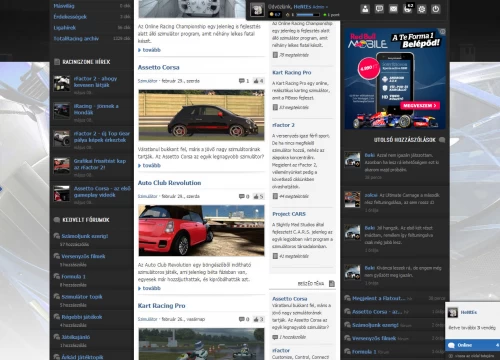Image resolution: width=500 pixels, height=360 pixels.
Task: Click the forum icon next to 'Formula 1' in left sidebar
Action: (x=57, y=276)
